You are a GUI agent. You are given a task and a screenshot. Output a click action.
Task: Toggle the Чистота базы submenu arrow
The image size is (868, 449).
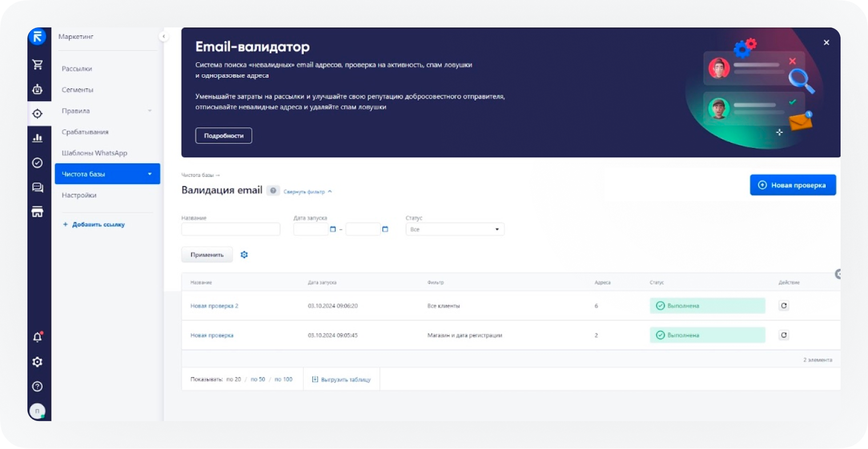tap(150, 174)
